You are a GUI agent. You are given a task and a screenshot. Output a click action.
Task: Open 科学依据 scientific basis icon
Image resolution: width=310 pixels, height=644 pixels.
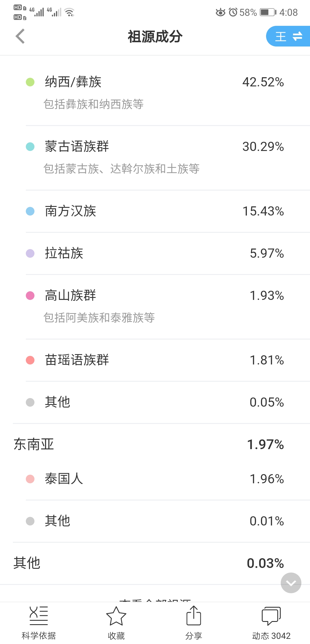point(39,616)
